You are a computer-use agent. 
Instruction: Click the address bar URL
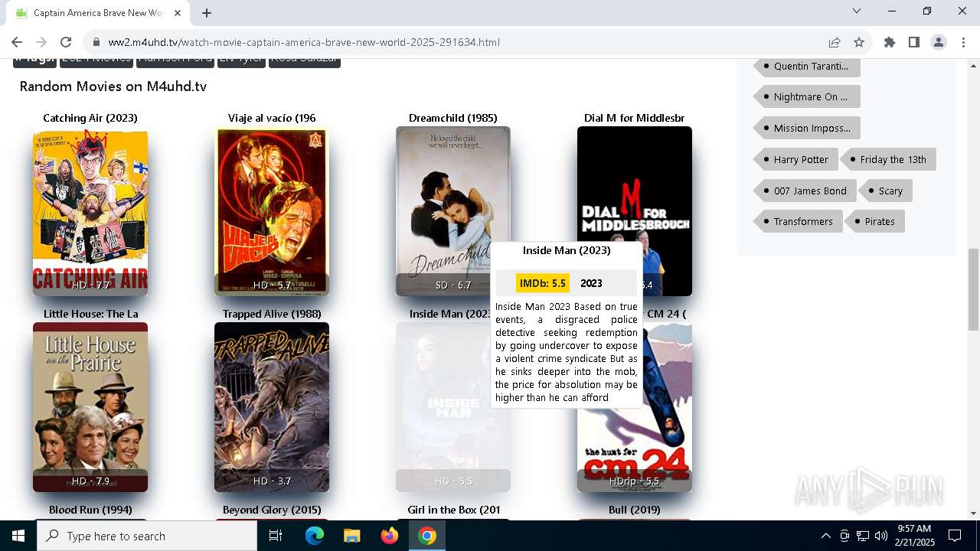[304, 42]
